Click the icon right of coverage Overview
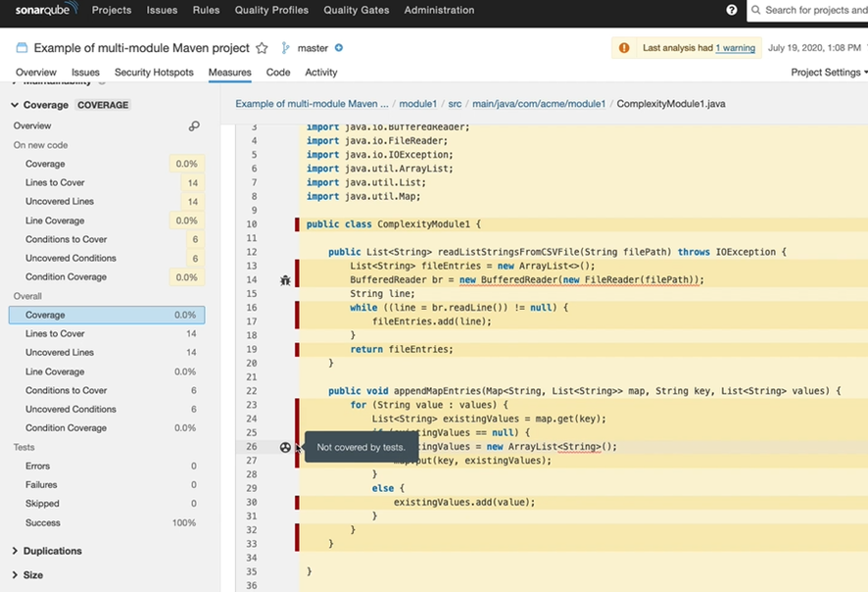 pos(194,126)
